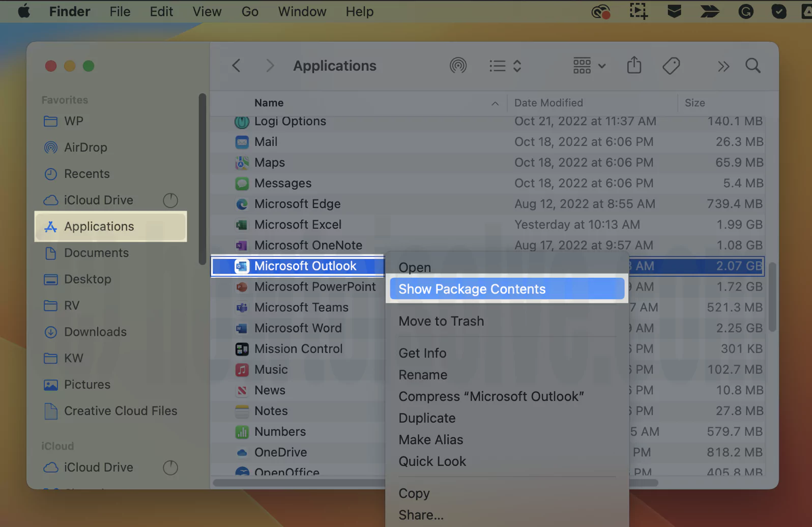Select the Microsoft OneNote app icon
Screen dimensions: 812x527
tap(242, 246)
